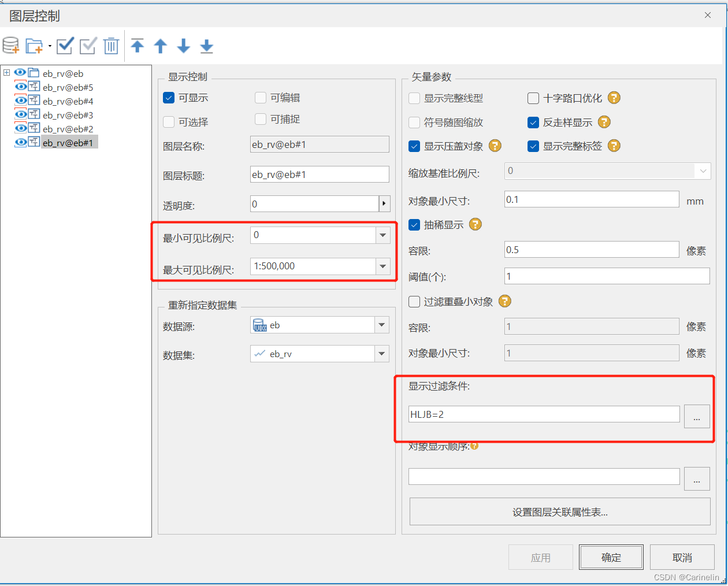Move layer to bottom using bottommost arrow icon
Screen dimensions: 728x586
[x=206, y=46]
